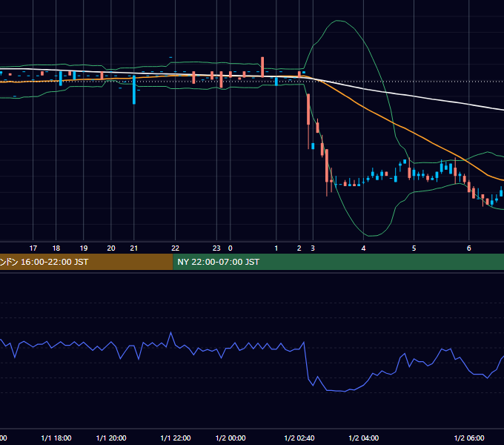
Task: Select the hour label 5 on the axis
Action: 414,248
